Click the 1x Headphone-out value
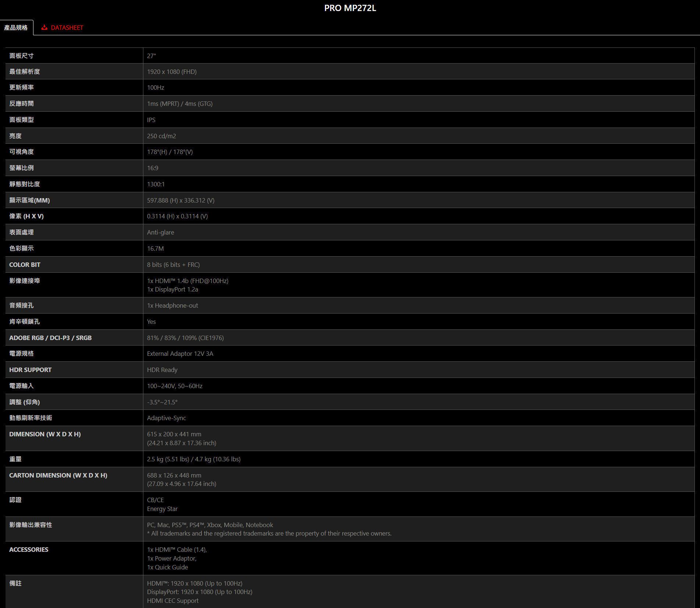This screenshot has width=700, height=608. [x=172, y=305]
